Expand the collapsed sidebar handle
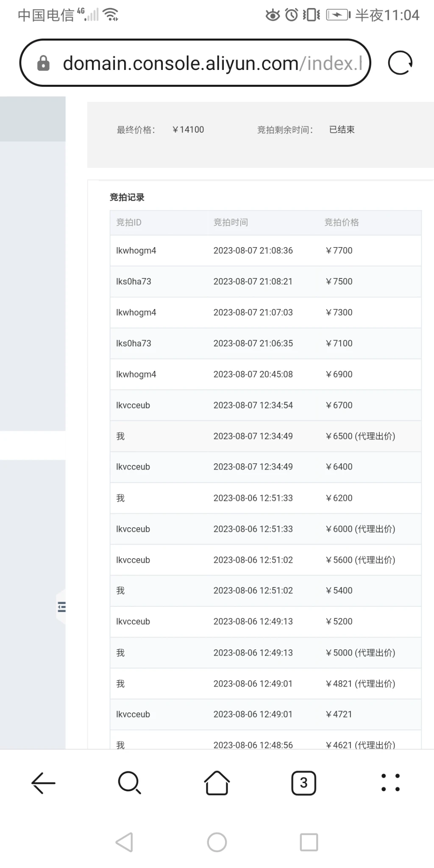434x868 pixels. click(61, 607)
